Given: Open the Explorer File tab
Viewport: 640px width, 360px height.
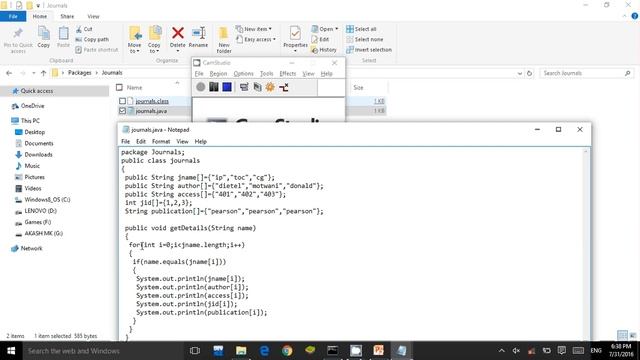Looking at the screenshot, I should click(13, 16).
